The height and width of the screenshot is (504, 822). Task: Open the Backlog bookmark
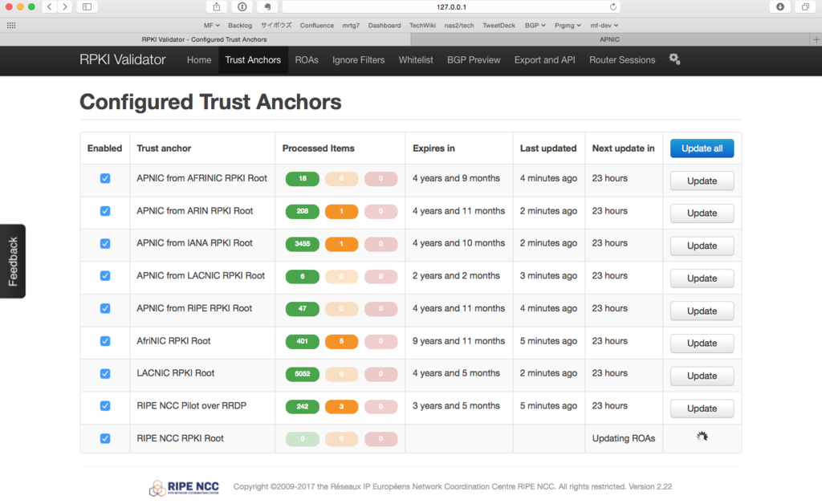[239, 25]
